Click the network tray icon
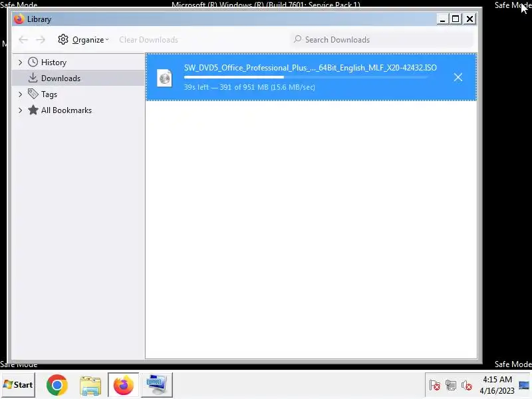The height and width of the screenshot is (399, 532). point(451,386)
